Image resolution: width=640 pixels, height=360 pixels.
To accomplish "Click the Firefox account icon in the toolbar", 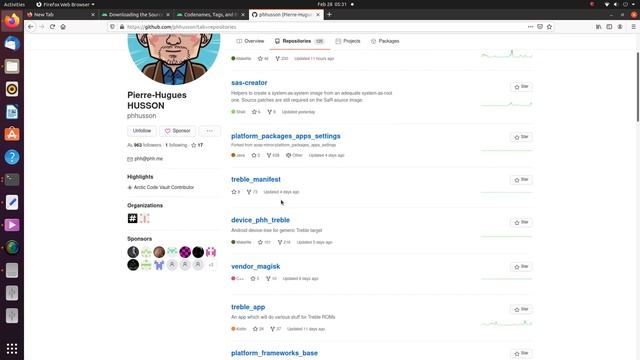I will [620, 27].
